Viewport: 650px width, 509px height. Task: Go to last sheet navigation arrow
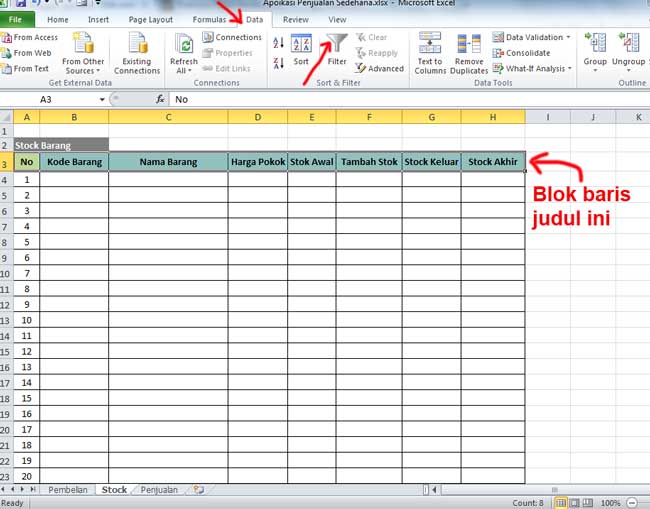pos(33,490)
